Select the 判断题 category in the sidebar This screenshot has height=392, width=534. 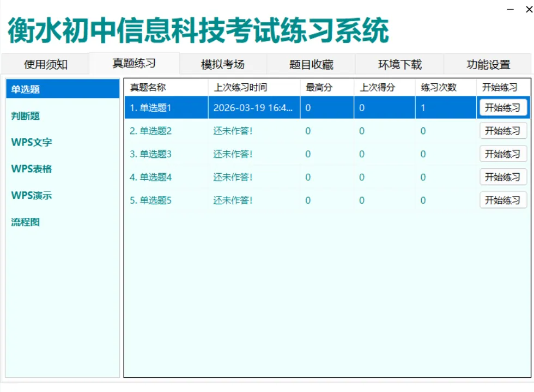pos(25,116)
